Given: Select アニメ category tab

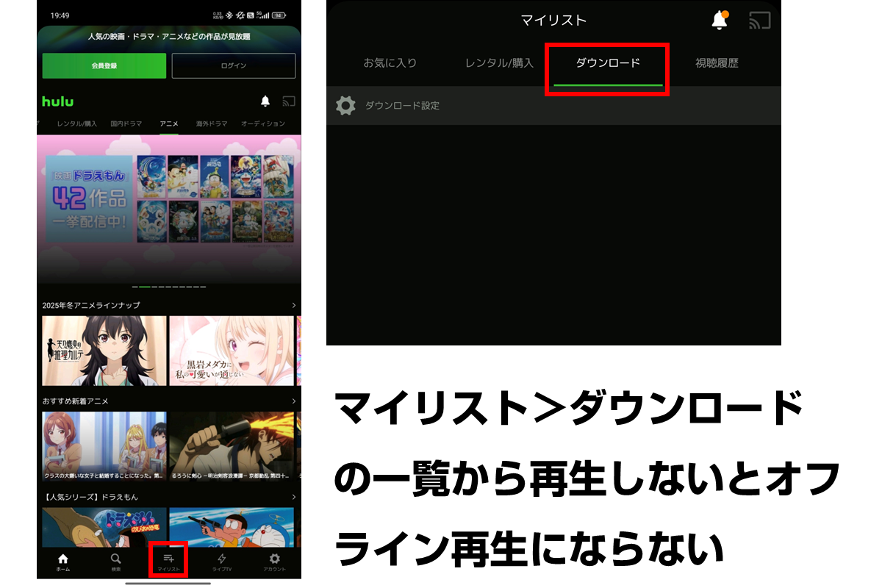Looking at the screenshot, I should coord(169,123).
